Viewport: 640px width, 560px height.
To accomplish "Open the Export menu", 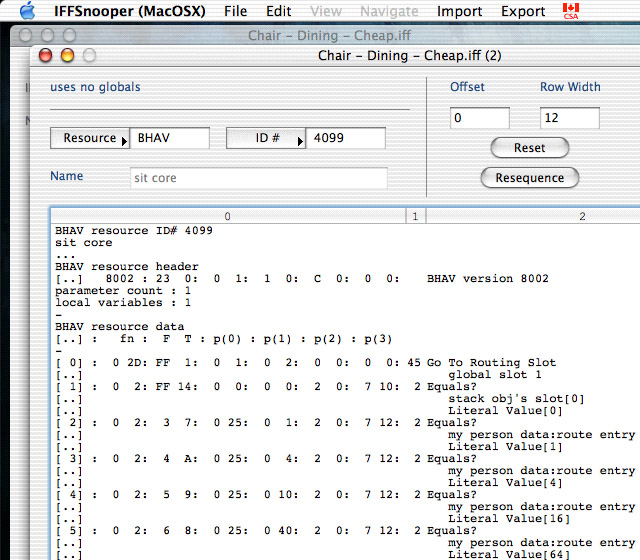I will click(x=523, y=11).
